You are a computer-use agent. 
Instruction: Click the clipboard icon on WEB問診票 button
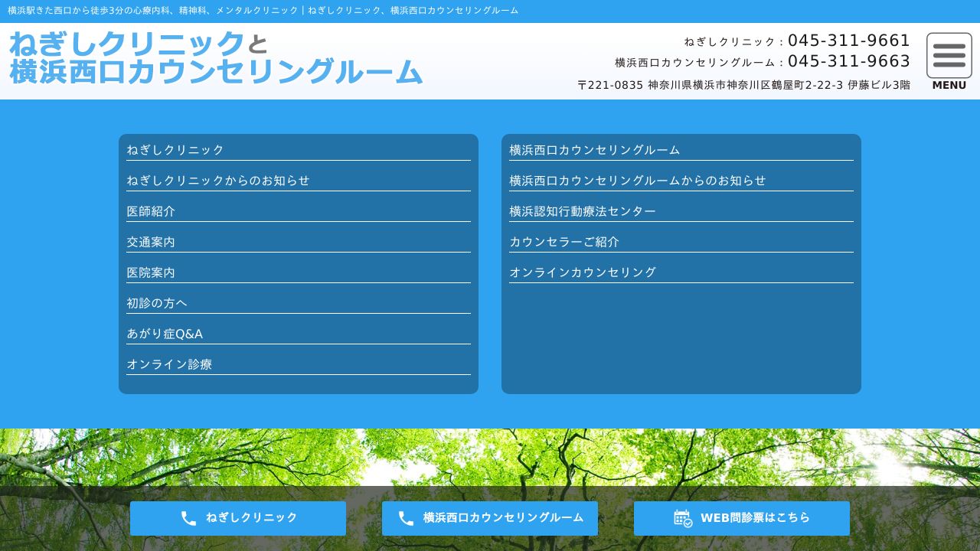[x=682, y=518]
